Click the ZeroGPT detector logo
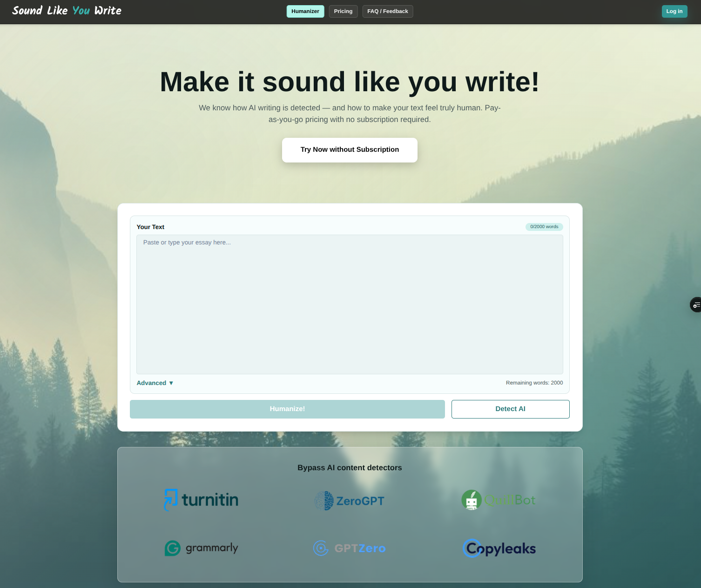Image resolution: width=701 pixels, height=588 pixels. coord(349,501)
